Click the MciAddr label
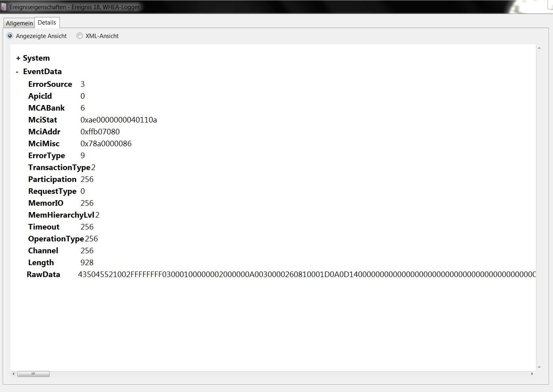 point(44,132)
